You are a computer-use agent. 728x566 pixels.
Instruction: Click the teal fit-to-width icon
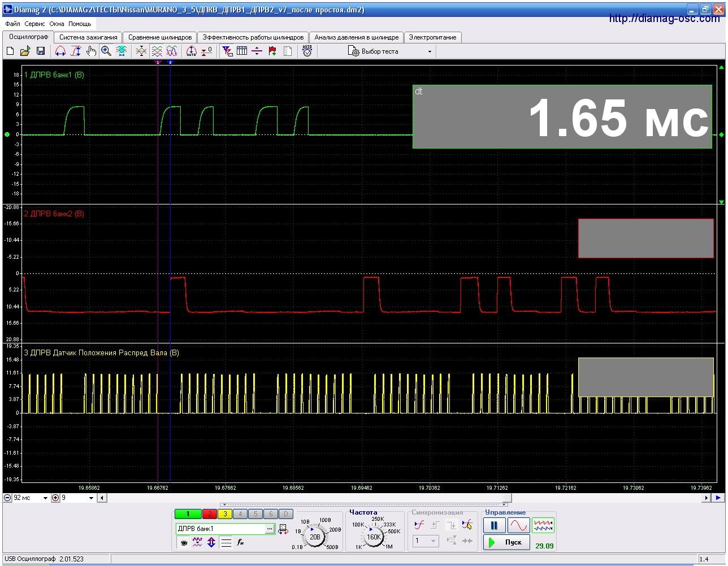click(x=122, y=51)
